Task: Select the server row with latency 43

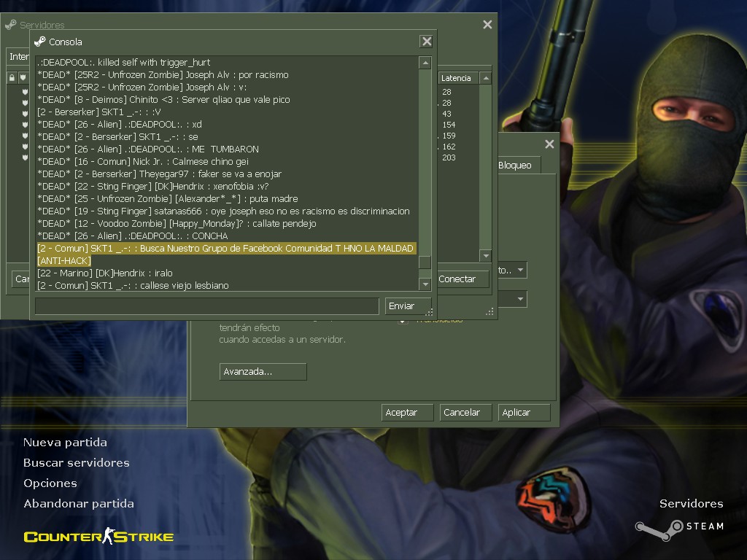Action: (x=447, y=114)
